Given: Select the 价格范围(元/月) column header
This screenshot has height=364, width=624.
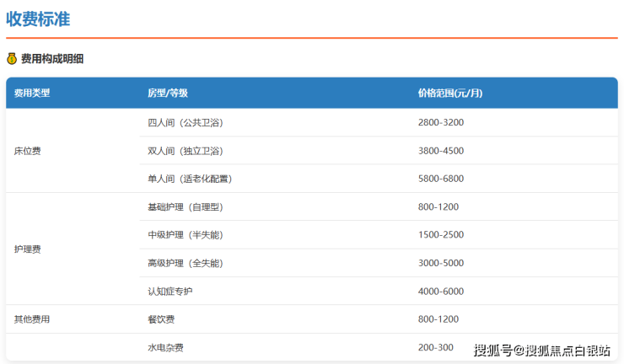Looking at the screenshot, I should click(450, 93).
